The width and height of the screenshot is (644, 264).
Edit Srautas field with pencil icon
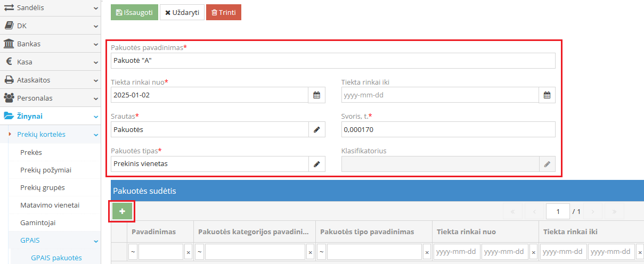pyautogui.click(x=316, y=129)
